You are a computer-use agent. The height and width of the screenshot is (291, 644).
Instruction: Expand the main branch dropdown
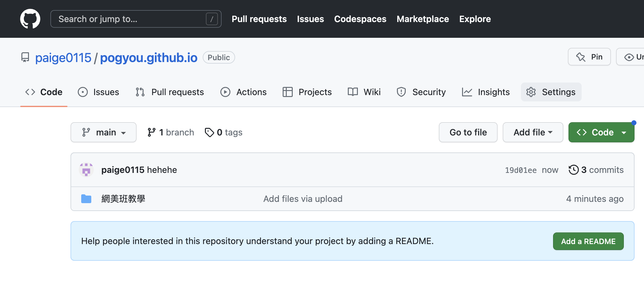pos(104,132)
